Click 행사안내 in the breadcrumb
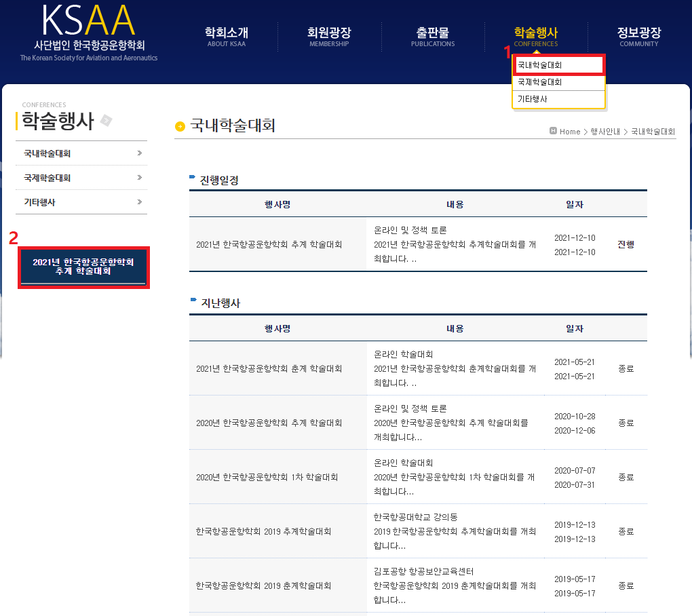 pos(605,132)
